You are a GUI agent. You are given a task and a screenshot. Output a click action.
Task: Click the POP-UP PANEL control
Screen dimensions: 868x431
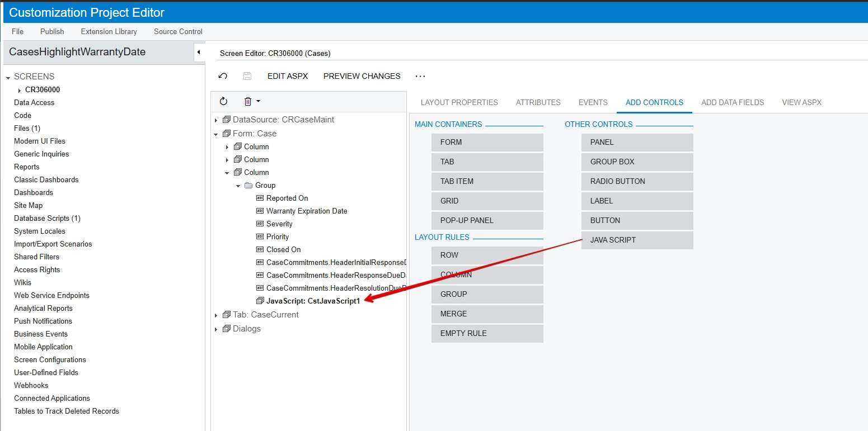487,220
